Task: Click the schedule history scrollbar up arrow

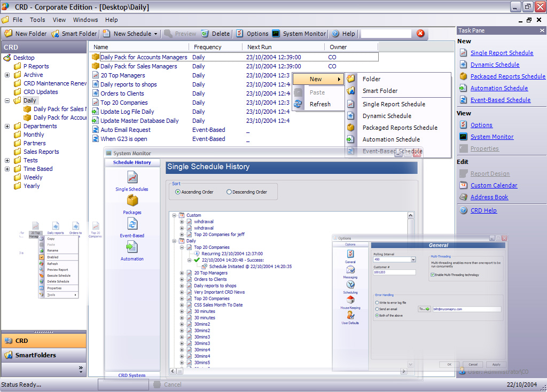Action: pyautogui.click(x=411, y=215)
